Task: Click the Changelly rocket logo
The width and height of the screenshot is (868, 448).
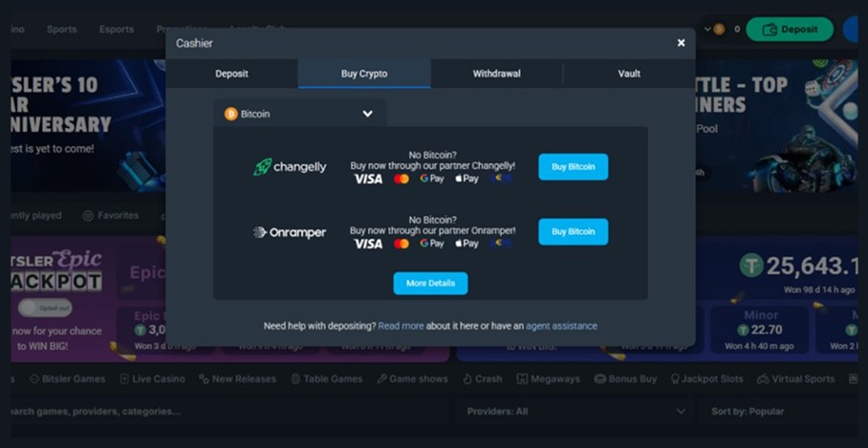Action: pos(263,167)
